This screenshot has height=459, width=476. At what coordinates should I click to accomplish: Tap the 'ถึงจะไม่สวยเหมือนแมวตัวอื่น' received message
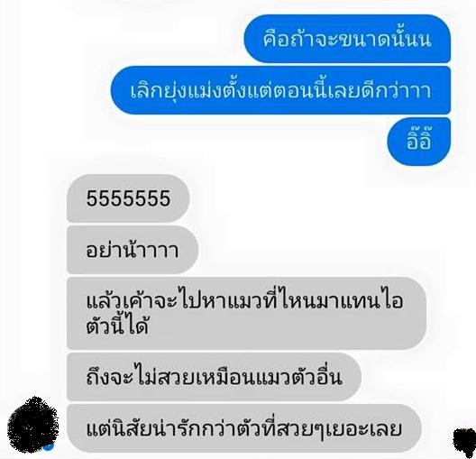pos(214,377)
